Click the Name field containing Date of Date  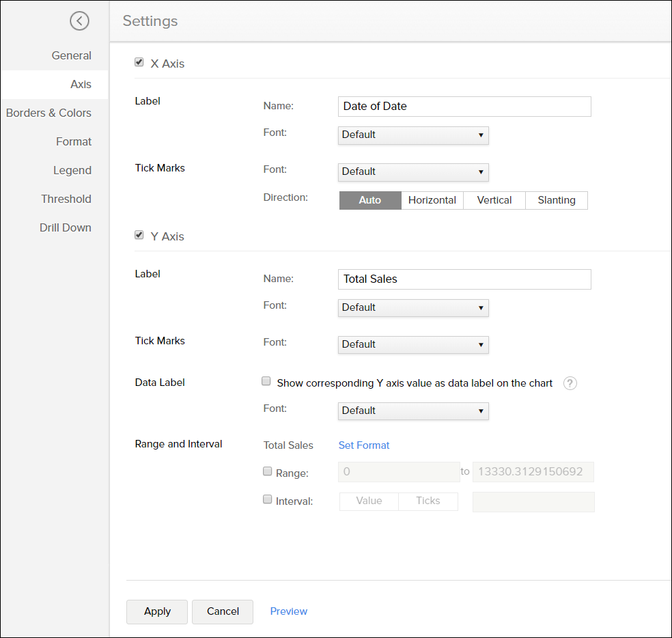[x=464, y=107]
